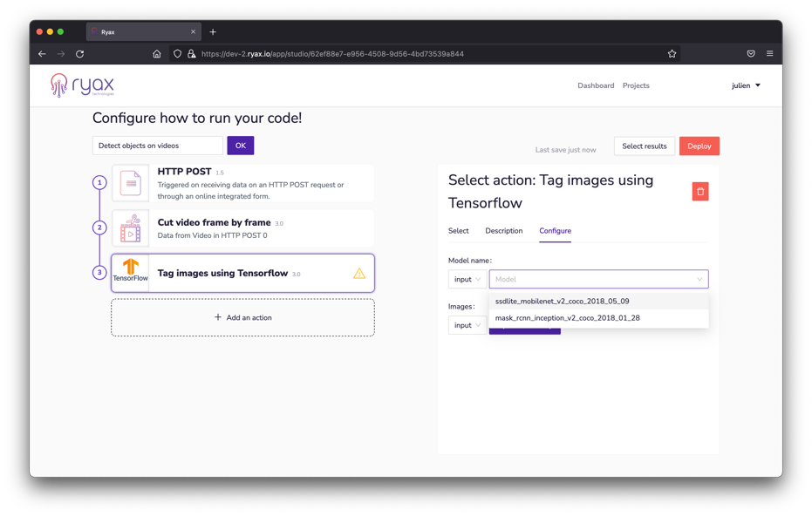Click the TensorFlow logo icon

click(130, 270)
